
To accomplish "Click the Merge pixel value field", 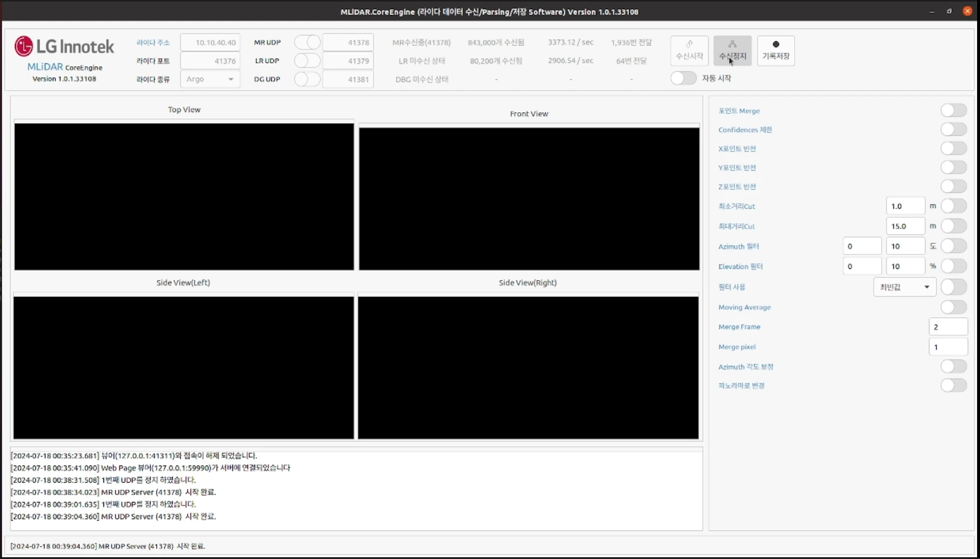I will pos(948,347).
